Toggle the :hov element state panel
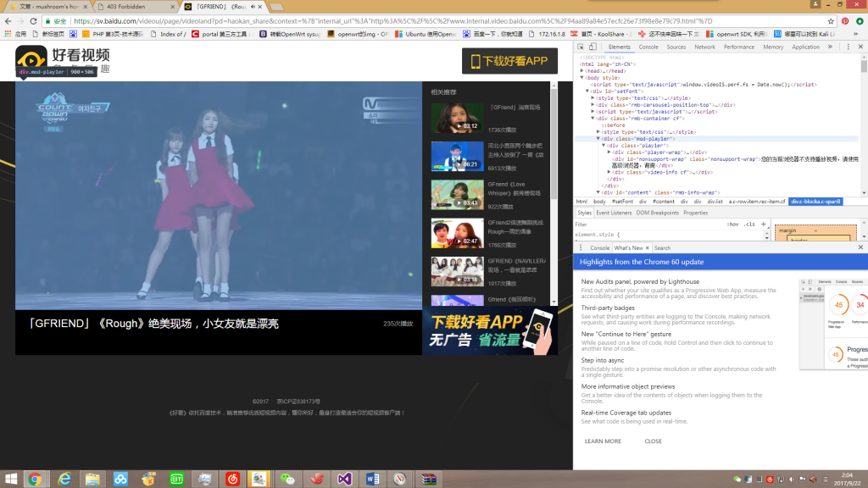Screen dimensions: 868x488 tap(732, 225)
